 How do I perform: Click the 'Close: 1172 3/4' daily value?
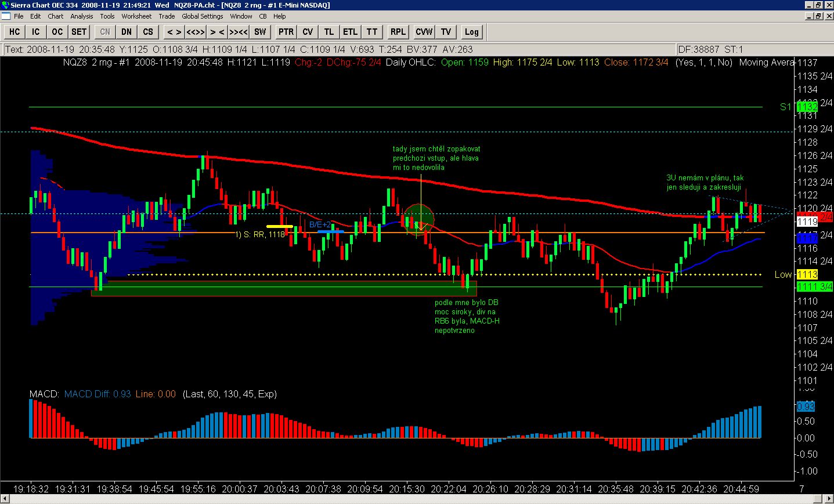(x=636, y=62)
